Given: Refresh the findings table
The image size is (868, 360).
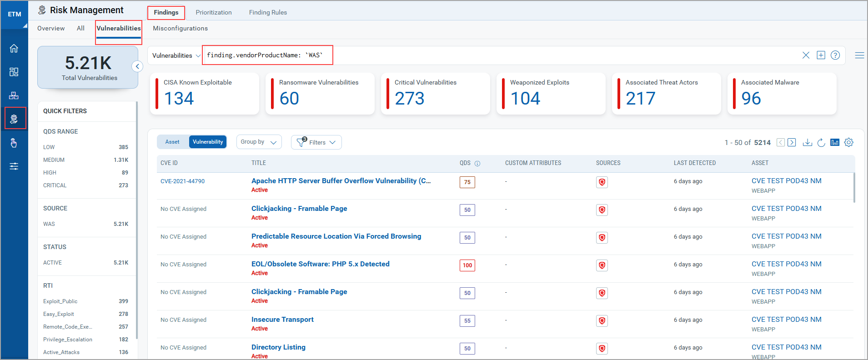Looking at the screenshot, I should [x=821, y=142].
